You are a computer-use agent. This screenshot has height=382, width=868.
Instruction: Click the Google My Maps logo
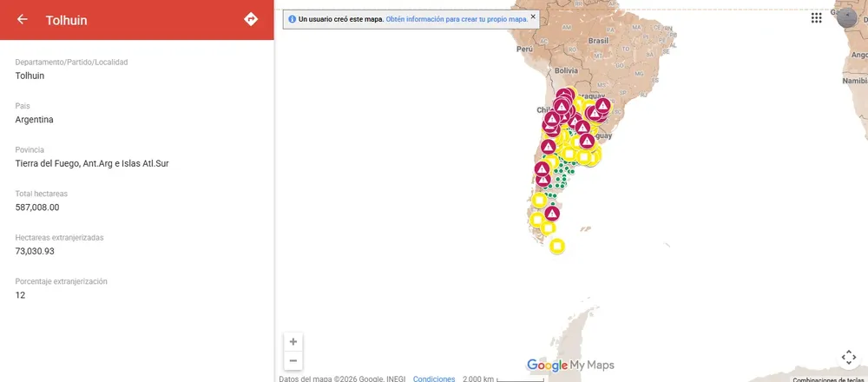571,366
